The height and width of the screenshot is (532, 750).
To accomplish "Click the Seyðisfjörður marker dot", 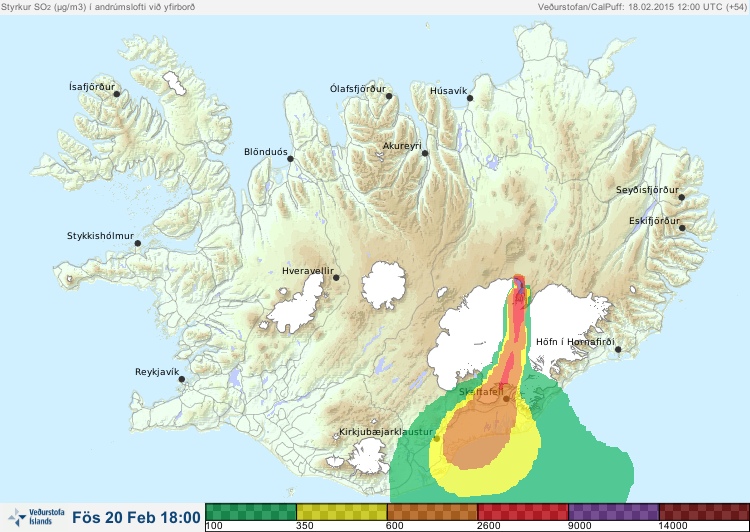I will (x=682, y=197).
